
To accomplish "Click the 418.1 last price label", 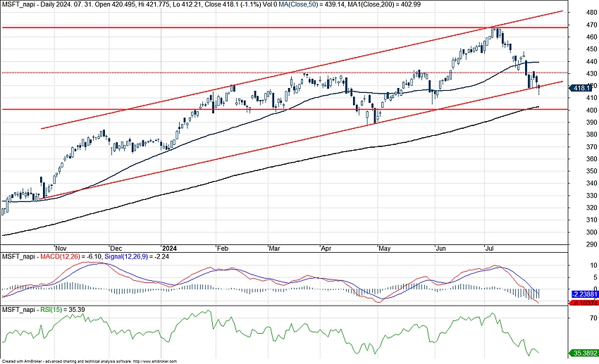I will tap(581, 88).
